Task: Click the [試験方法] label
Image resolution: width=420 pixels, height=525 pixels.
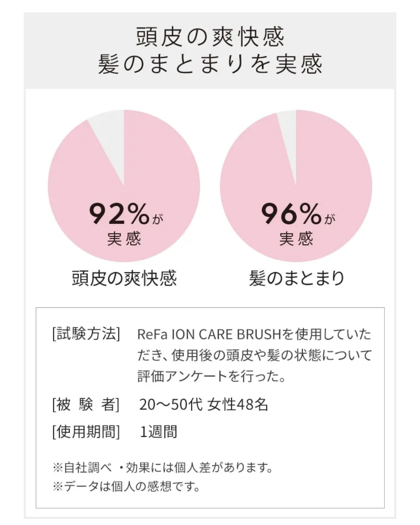Action: [86, 334]
